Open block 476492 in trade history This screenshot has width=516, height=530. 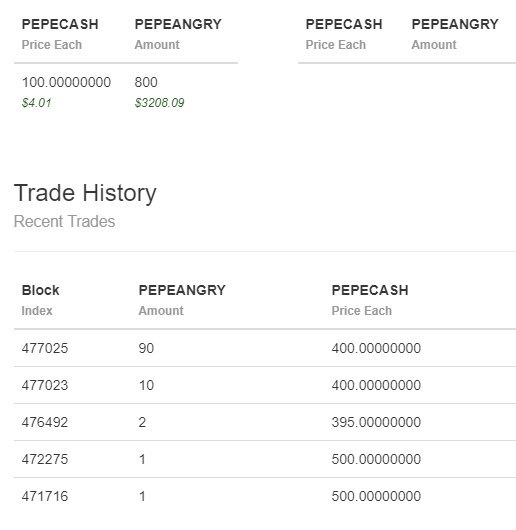(45, 422)
